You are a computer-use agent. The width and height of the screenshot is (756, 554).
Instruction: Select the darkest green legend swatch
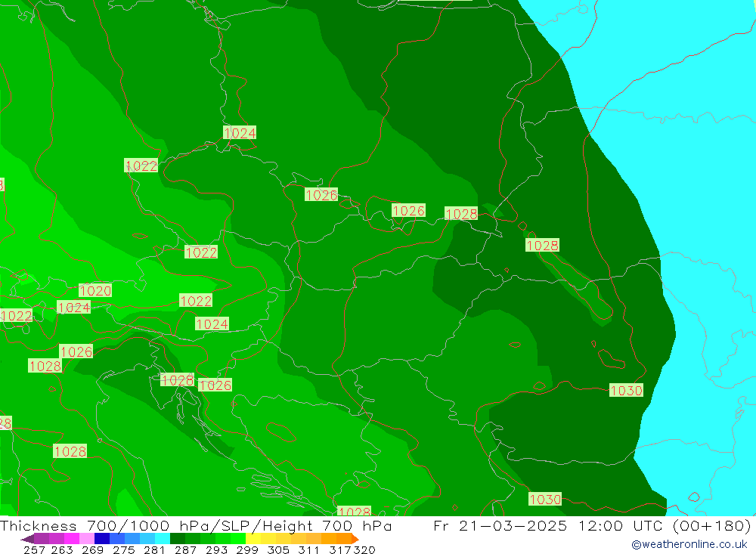point(178,539)
